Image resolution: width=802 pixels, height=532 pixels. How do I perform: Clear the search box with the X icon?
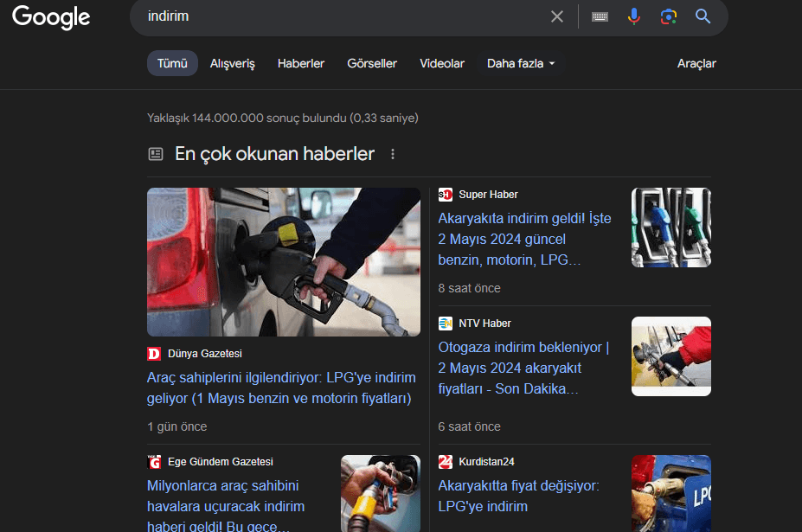point(557,16)
